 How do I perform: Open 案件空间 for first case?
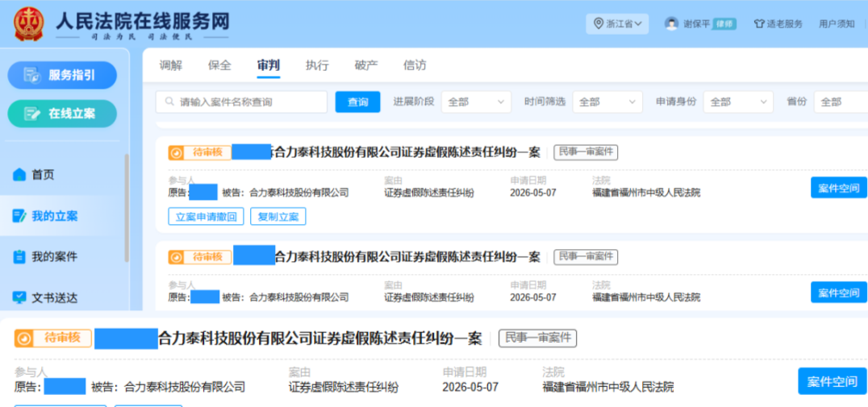(839, 187)
